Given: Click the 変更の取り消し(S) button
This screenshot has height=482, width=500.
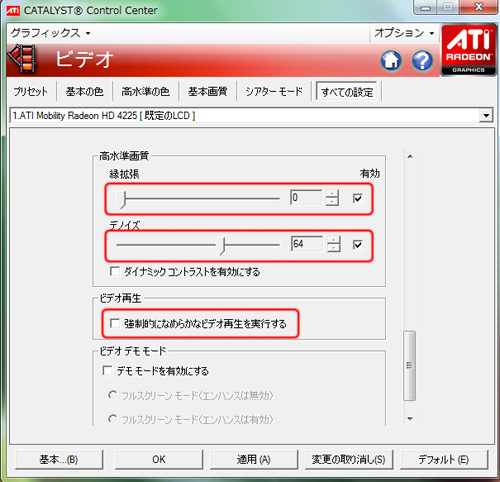Looking at the screenshot, I should (349, 460).
